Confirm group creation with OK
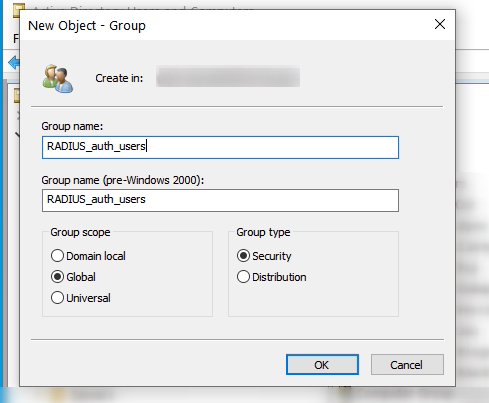 click(x=322, y=365)
